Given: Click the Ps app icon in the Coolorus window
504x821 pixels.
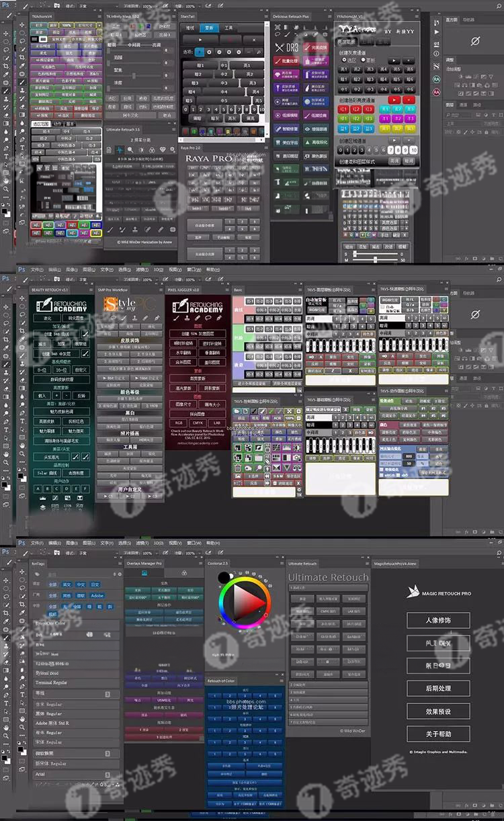Looking at the screenshot, I should point(22,543).
